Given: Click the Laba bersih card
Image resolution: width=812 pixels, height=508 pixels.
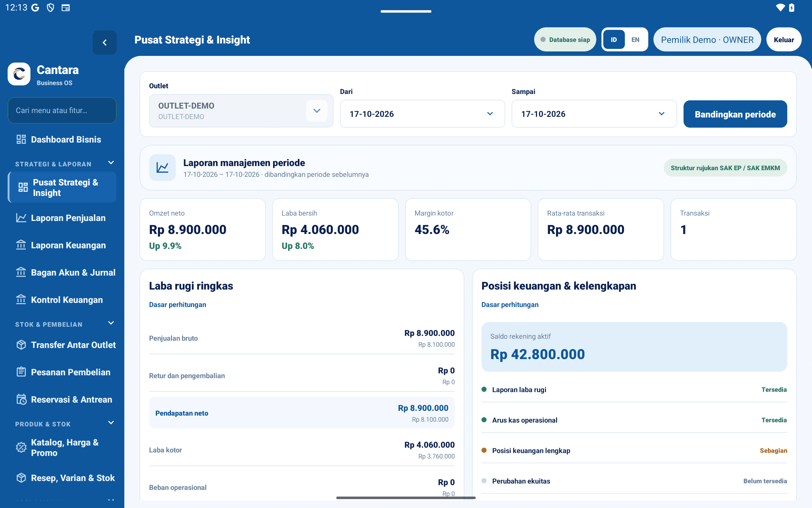Looking at the screenshot, I should [x=335, y=230].
